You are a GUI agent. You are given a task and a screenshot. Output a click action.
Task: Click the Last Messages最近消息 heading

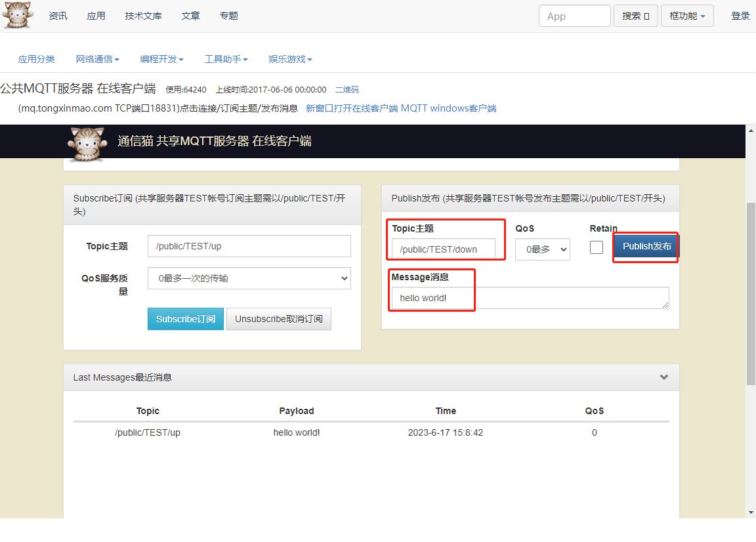tap(123, 377)
